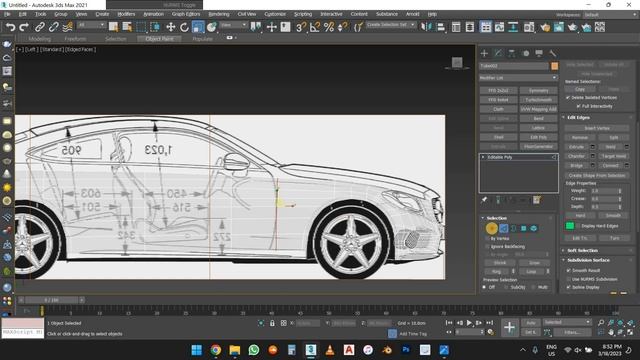The height and width of the screenshot is (360, 640).
Task: Select Edge sub-object level icon
Action: pyautogui.click(x=504, y=228)
